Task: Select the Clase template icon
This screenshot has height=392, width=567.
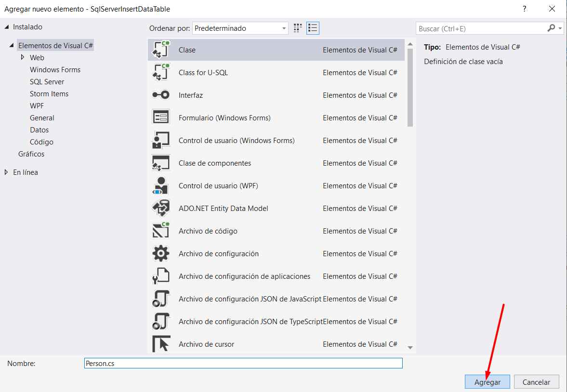Action: coord(161,50)
